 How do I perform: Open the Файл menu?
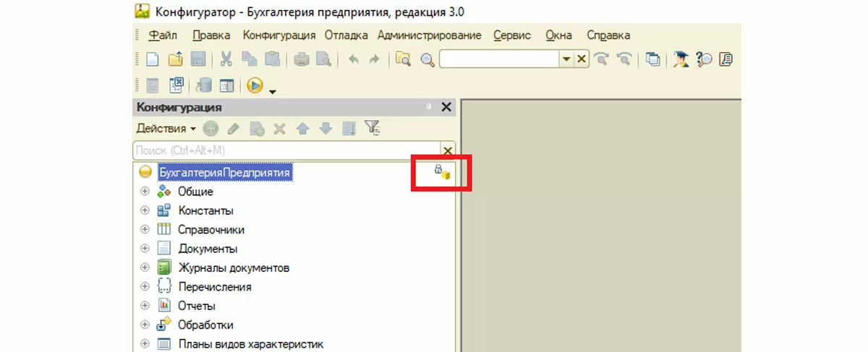pos(163,35)
